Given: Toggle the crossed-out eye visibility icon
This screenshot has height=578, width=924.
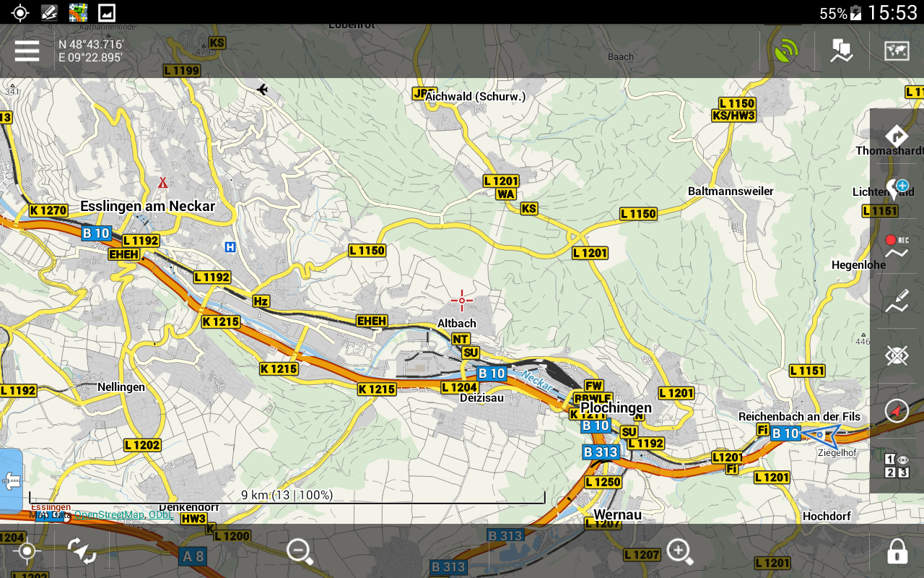Looking at the screenshot, I should coord(897,355).
